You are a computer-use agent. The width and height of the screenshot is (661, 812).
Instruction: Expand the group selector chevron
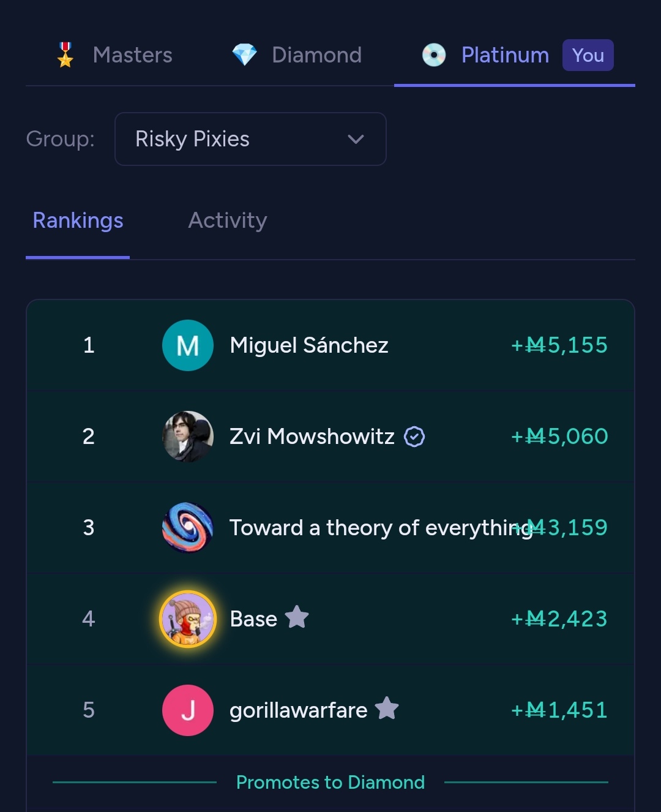[x=356, y=139]
